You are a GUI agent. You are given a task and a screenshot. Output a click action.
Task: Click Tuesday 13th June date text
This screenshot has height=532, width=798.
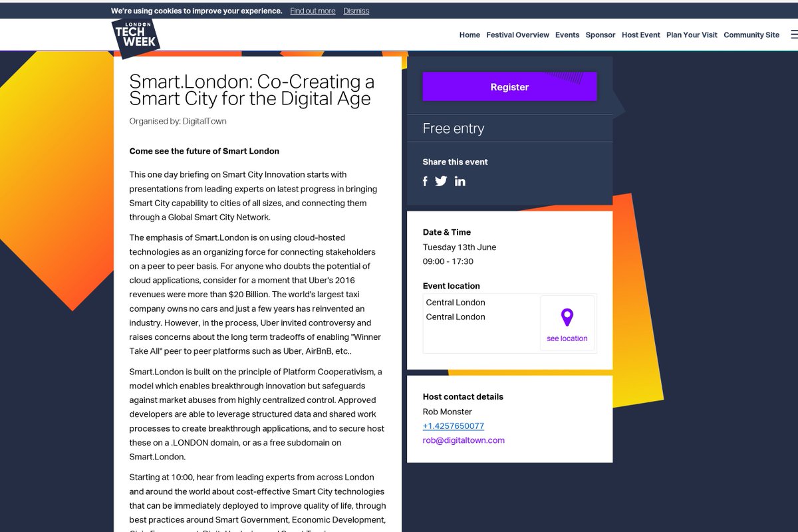(460, 247)
